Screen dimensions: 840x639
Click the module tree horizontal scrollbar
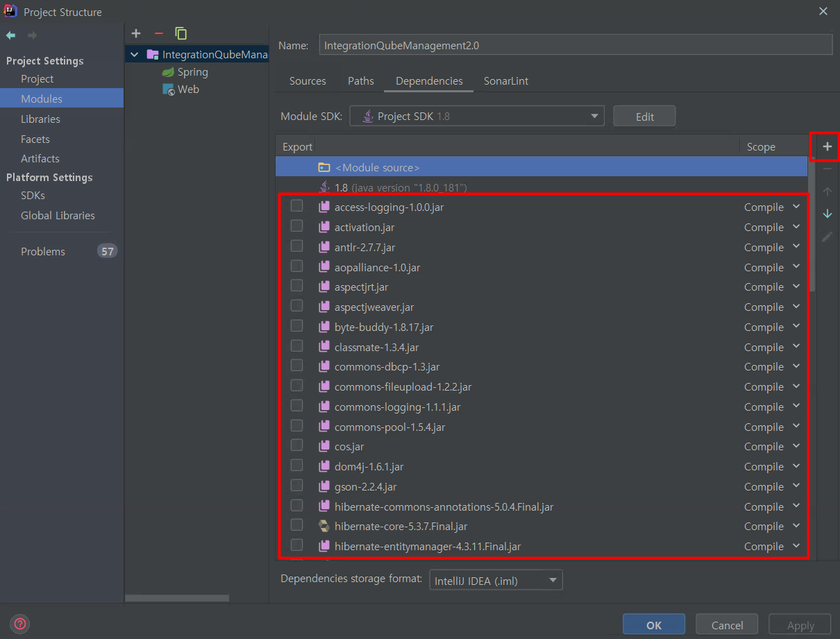177,598
